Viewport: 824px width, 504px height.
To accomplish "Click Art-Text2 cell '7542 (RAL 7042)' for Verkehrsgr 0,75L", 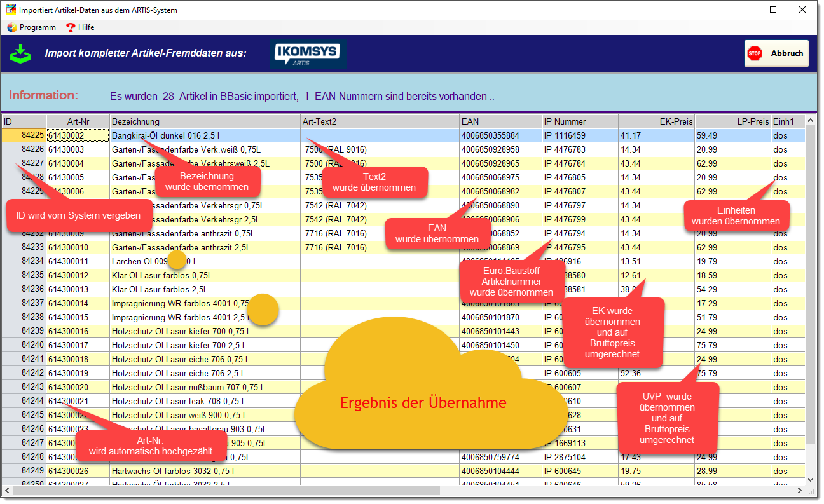I will click(380, 205).
